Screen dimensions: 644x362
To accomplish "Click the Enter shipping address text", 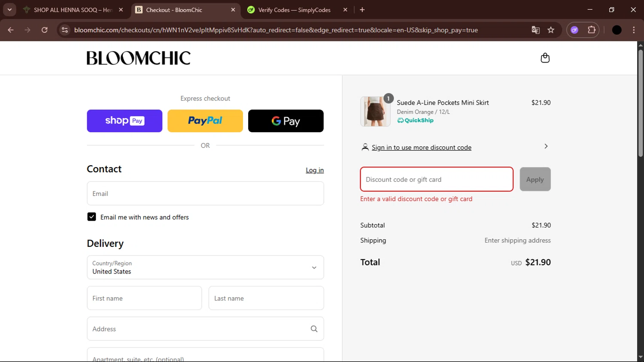I will [518, 240].
